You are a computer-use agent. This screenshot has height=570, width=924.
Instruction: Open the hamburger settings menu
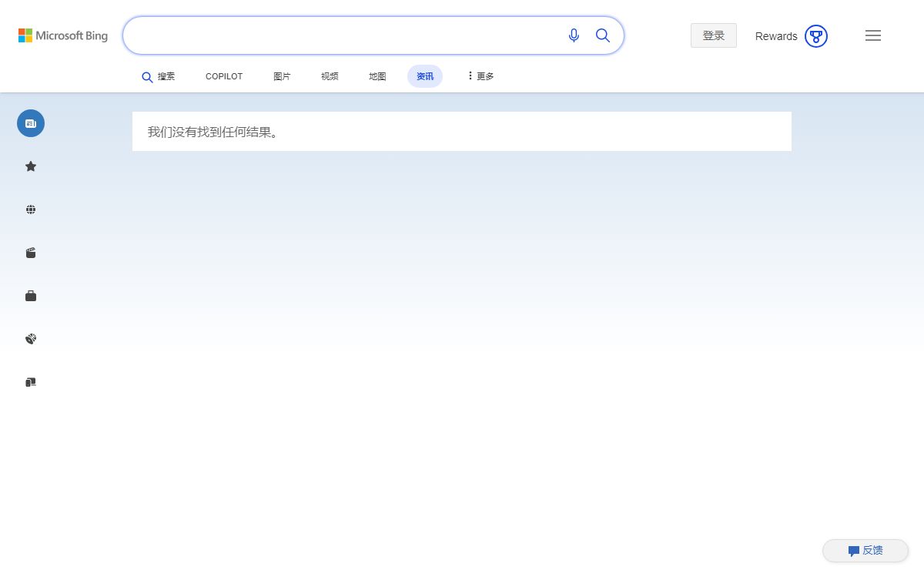click(x=873, y=35)
